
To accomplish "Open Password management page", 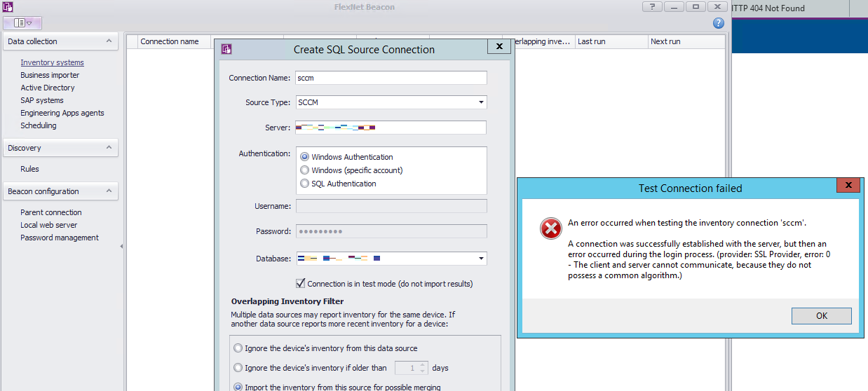I will tap(60, 238).
